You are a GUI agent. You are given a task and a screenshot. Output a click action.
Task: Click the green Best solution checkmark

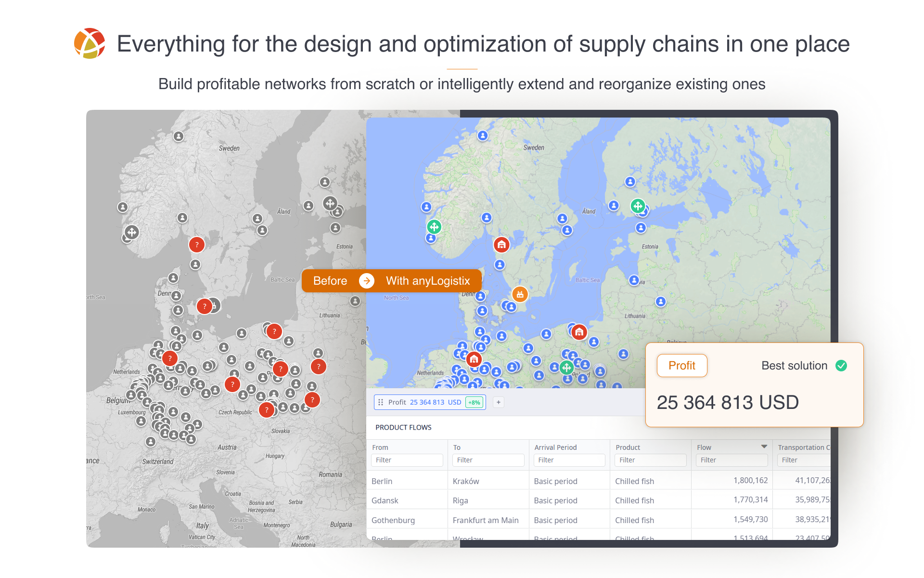point(841,366)
